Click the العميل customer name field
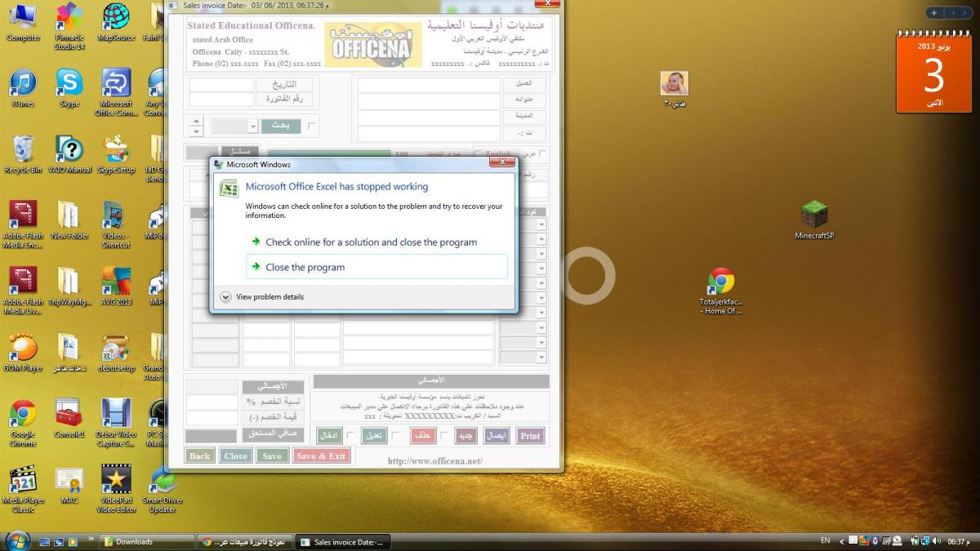The height and width of the screenshot is (551, 980). [x=429, y=85]
